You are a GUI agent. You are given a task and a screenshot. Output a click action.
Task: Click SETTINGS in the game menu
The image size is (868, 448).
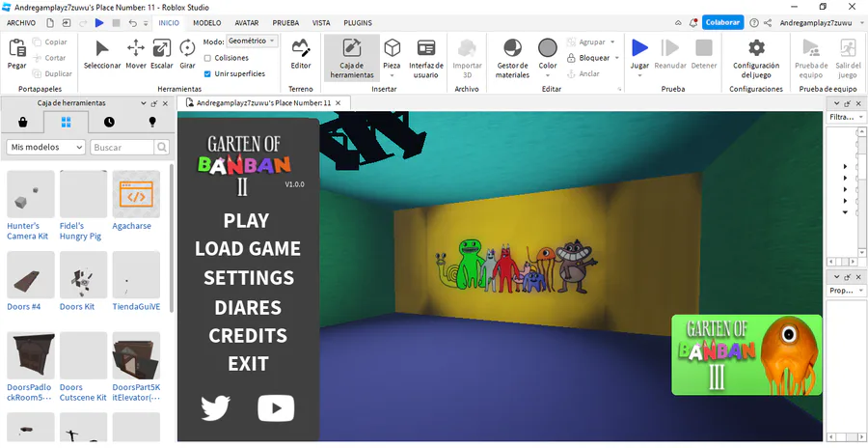(x=249, y=278)
